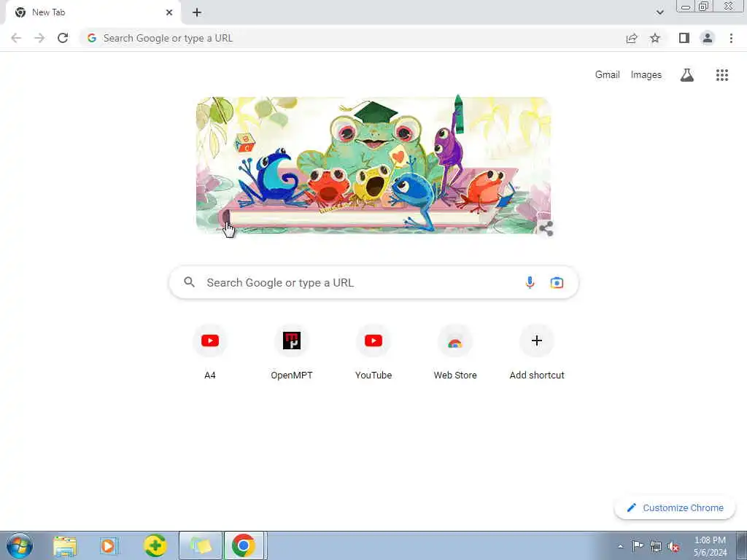Open Search Labs flask icon

click(687, 75)
